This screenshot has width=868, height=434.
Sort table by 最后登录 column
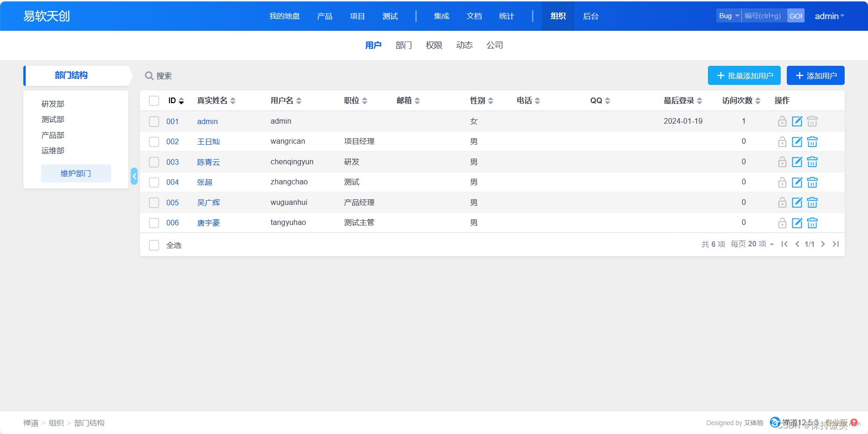click(683, 101)
